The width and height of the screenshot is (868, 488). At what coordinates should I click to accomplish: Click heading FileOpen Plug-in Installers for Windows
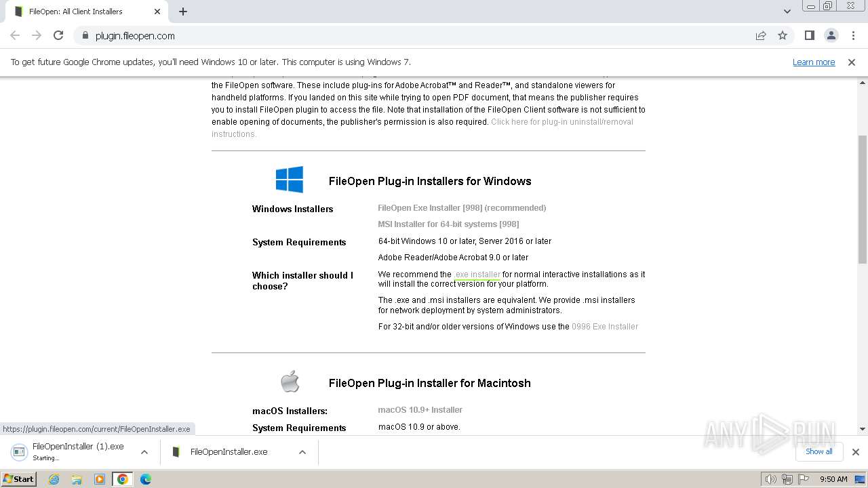coord(430,181)
